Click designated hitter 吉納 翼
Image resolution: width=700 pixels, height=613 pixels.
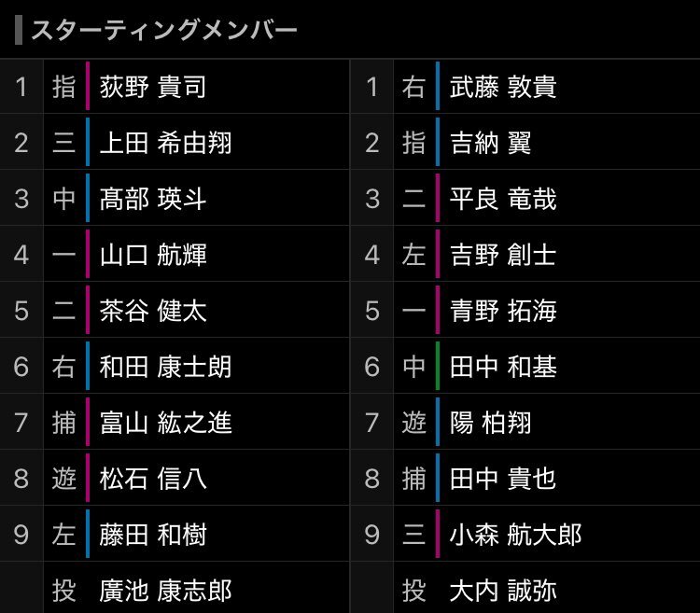(491, 143)
